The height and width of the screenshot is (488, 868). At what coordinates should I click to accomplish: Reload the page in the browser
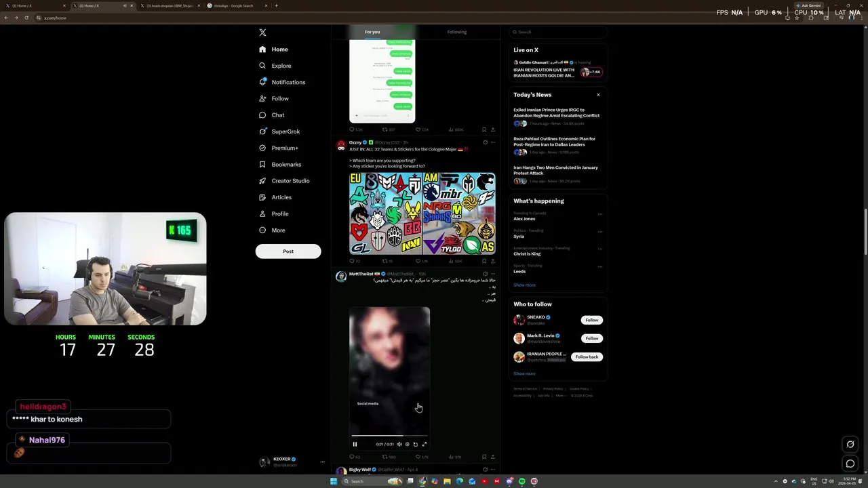tap(26, 18)
